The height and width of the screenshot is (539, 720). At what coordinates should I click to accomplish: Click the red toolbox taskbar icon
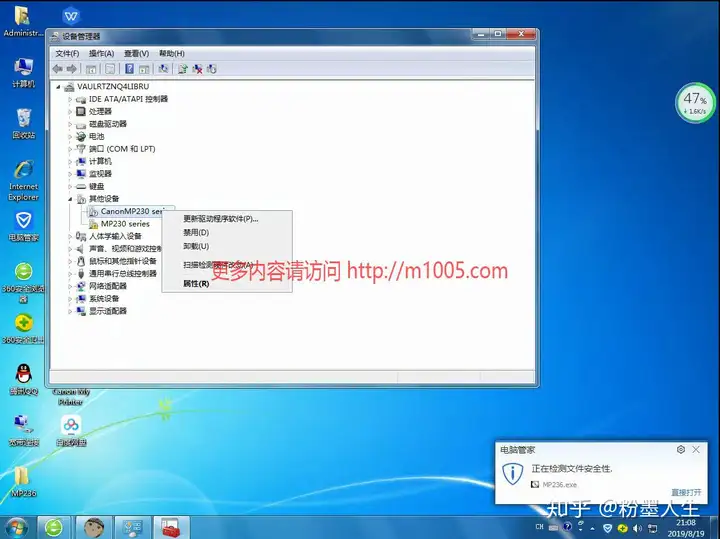171,528
